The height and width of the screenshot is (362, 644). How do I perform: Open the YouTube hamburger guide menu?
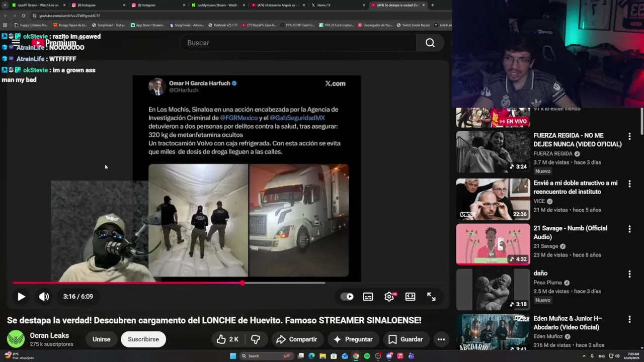click(16, 43)
